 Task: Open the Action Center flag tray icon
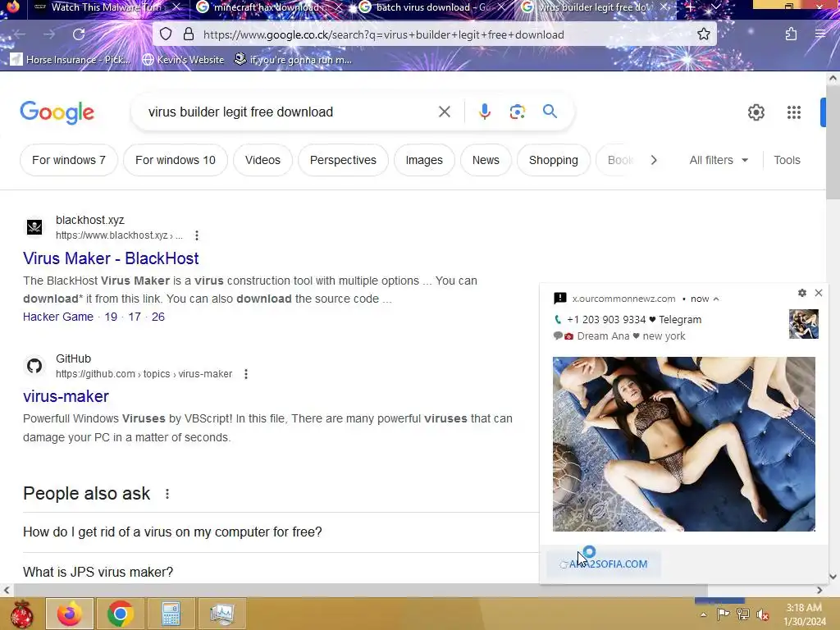[723, 614]
